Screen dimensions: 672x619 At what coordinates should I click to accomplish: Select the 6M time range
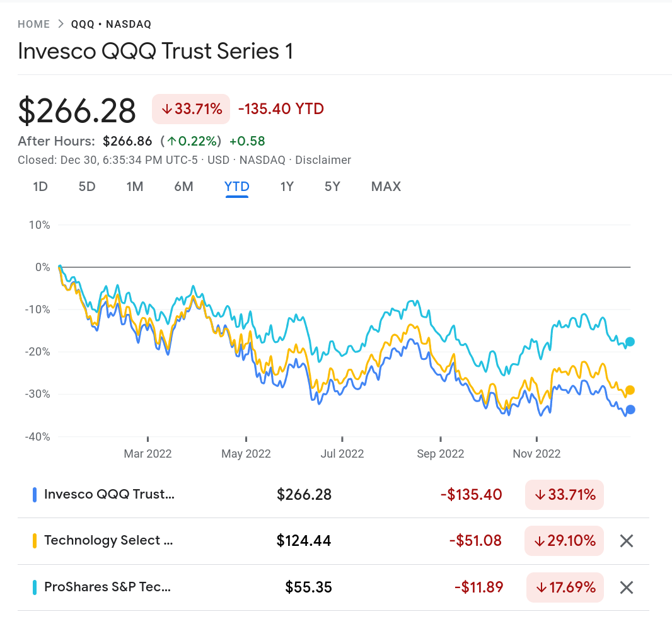183,187
